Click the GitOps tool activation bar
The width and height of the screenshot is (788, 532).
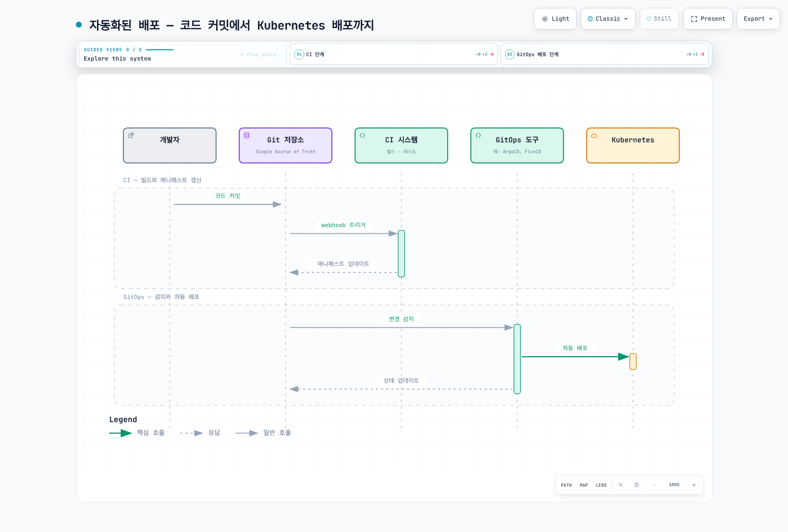coord(517,359)
